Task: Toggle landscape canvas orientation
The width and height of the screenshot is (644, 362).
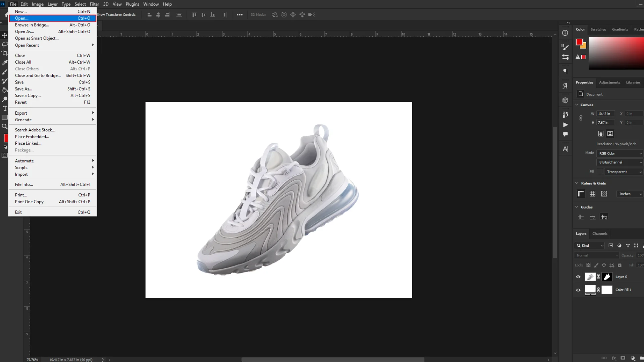Action: tap(610, 134)
